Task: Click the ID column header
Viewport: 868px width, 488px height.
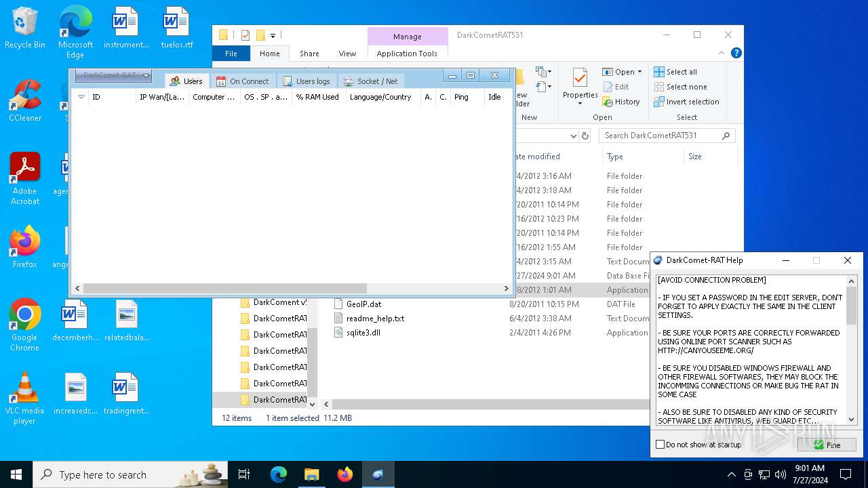Action: (112, 97)
